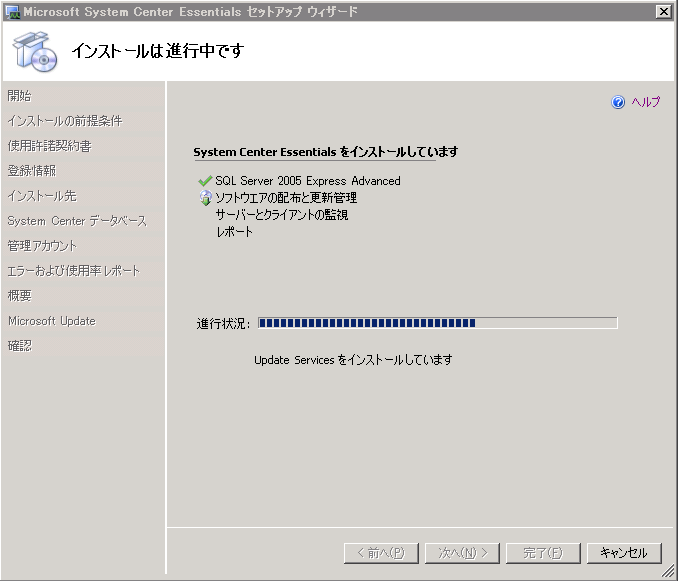Click the blue help question mark icon
Screen dimensions: 678x581
[x=617, y=102]
